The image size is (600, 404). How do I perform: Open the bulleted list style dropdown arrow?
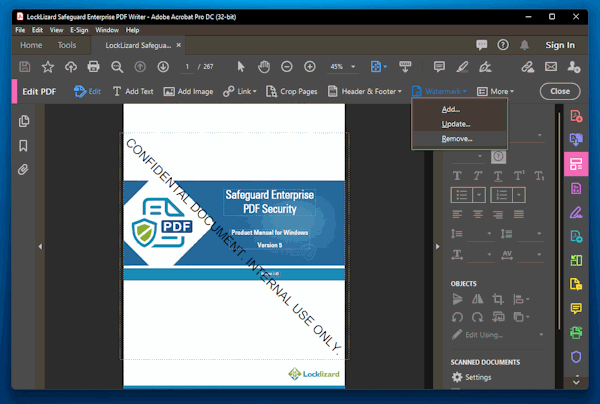coord(479,195)
